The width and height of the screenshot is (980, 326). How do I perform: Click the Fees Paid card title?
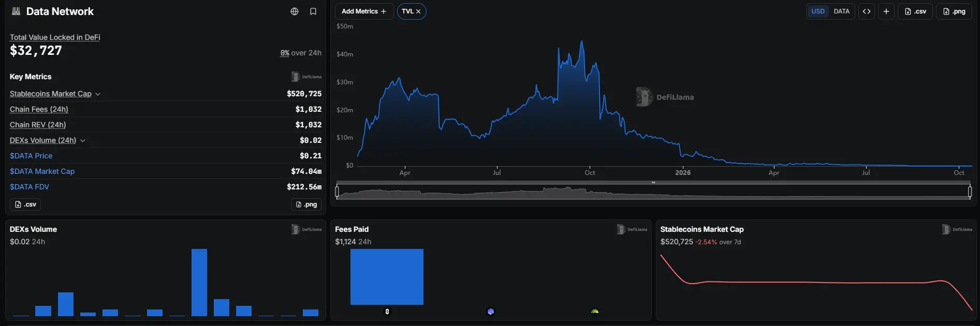coord(352,229)
